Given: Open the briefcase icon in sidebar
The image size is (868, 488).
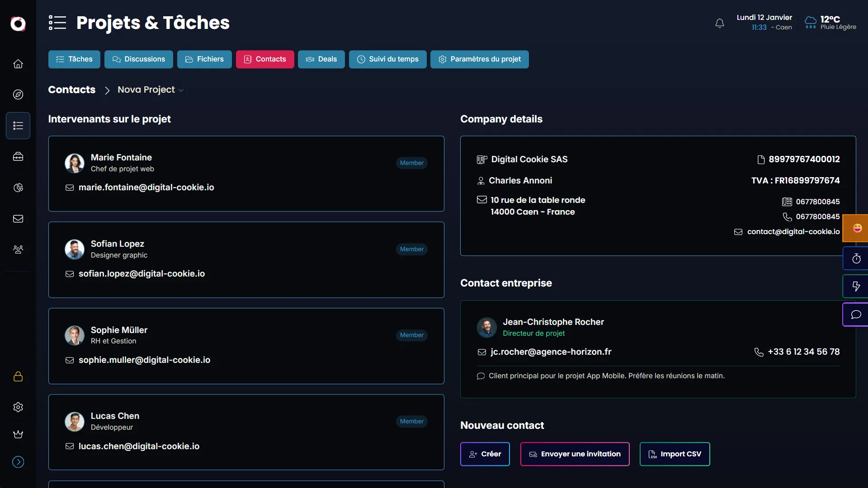Looking at the screenshot, I should point(18,157).
